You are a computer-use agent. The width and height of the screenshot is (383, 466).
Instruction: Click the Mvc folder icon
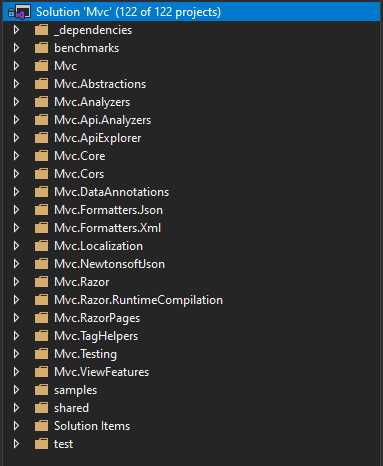[x=41, y=66]
